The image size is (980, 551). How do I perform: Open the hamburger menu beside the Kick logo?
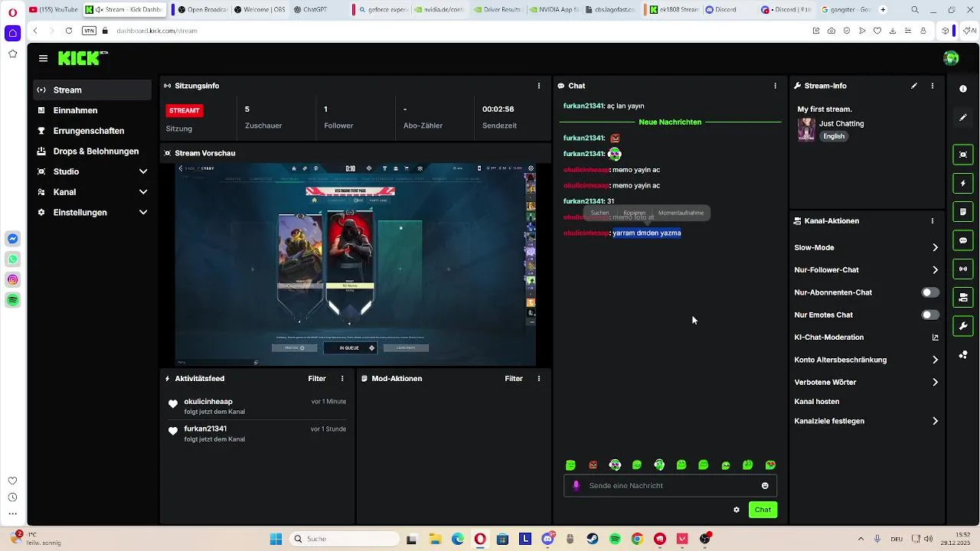tap(43, 58)
